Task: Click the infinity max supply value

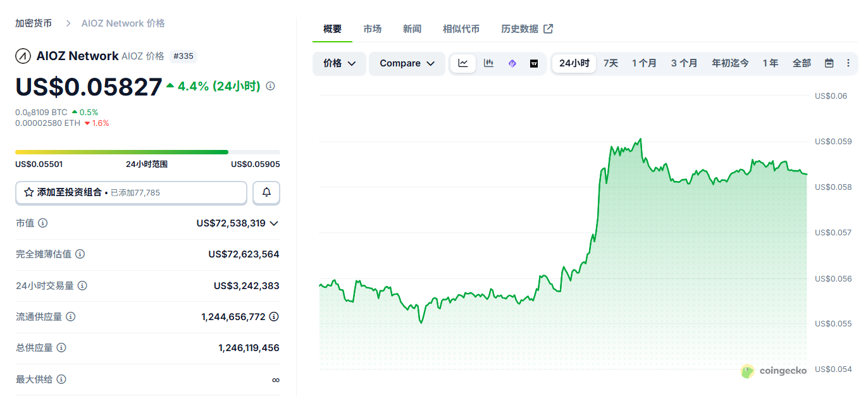Action: click(x=275, y=380)
